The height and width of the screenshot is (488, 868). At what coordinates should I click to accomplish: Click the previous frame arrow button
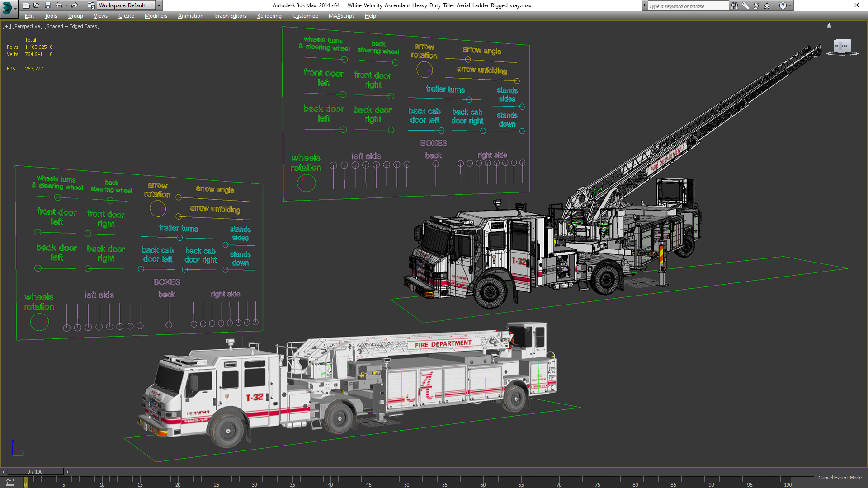point(4,472)
